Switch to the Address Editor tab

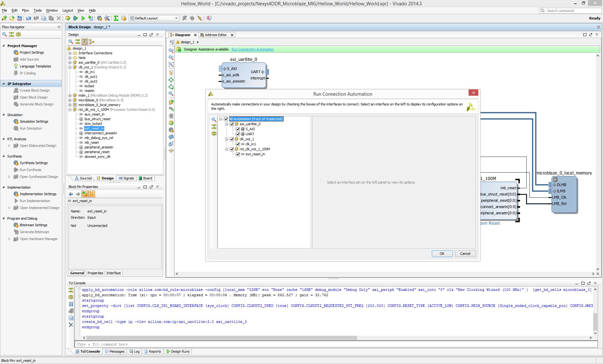[x=215, y=35]
